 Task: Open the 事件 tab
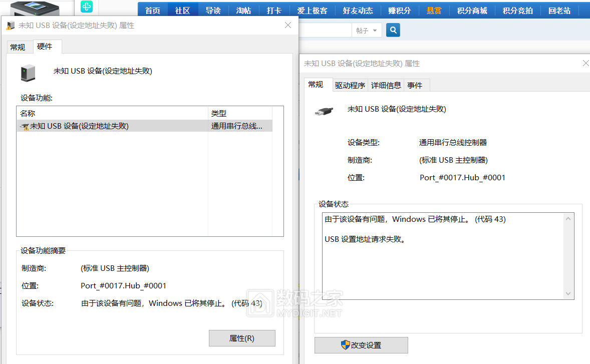pos(415,86)
